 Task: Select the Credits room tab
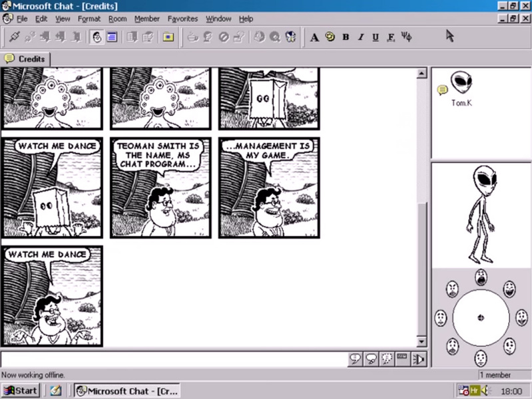coord(25,59)
